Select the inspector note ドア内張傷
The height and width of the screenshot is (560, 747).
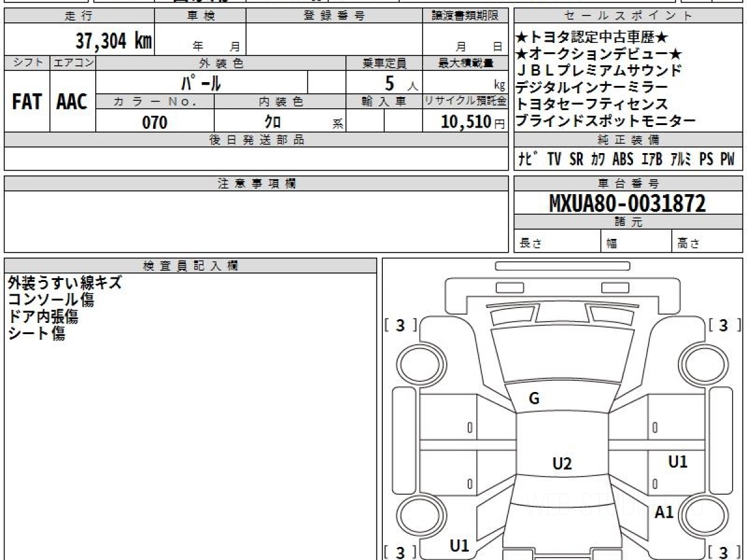43,316
